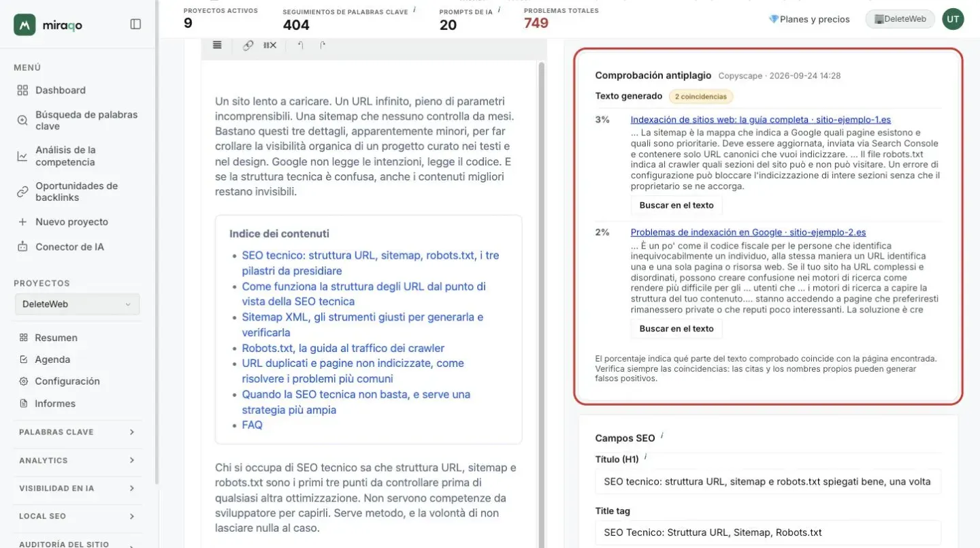Screen dimensions: 980x548
Task: Open the Dashboard grid icon
Action: click(x=22, y=90)
